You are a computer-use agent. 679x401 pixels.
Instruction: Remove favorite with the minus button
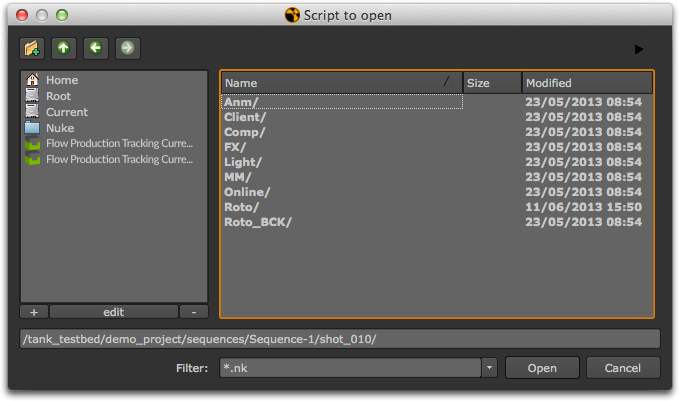[x=194, y=312]
